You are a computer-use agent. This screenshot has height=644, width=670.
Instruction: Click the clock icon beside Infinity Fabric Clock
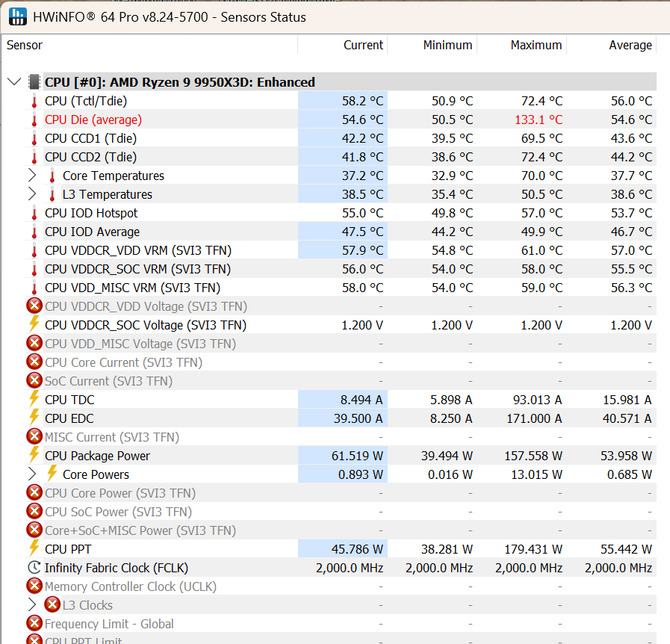pos(34,568)
